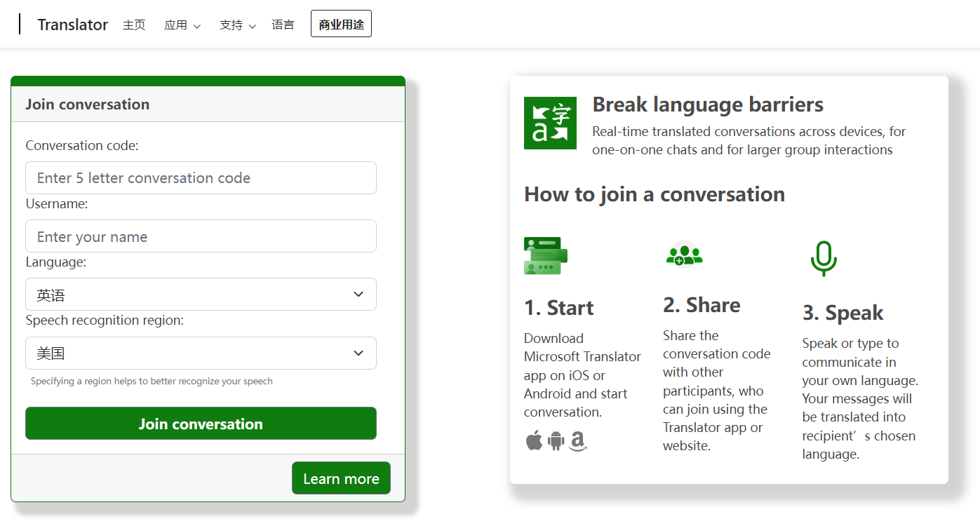The height and width of the screenshot is (526, 980).
Task: Click the "Join conversation" panel header text
Action: 88,104
